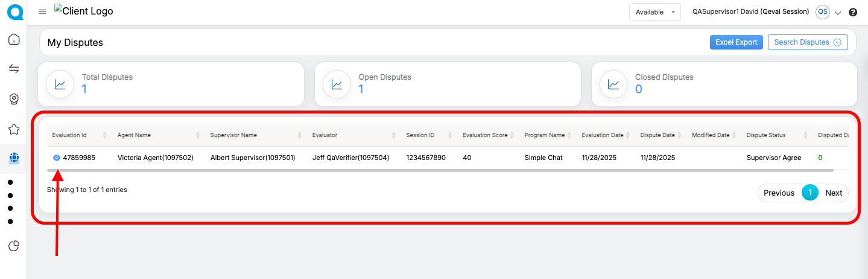Click the help question mark icon
Image resolution: width=868 pixels, height=279 pixels.
pyautogui.click(x=853, y=12)
